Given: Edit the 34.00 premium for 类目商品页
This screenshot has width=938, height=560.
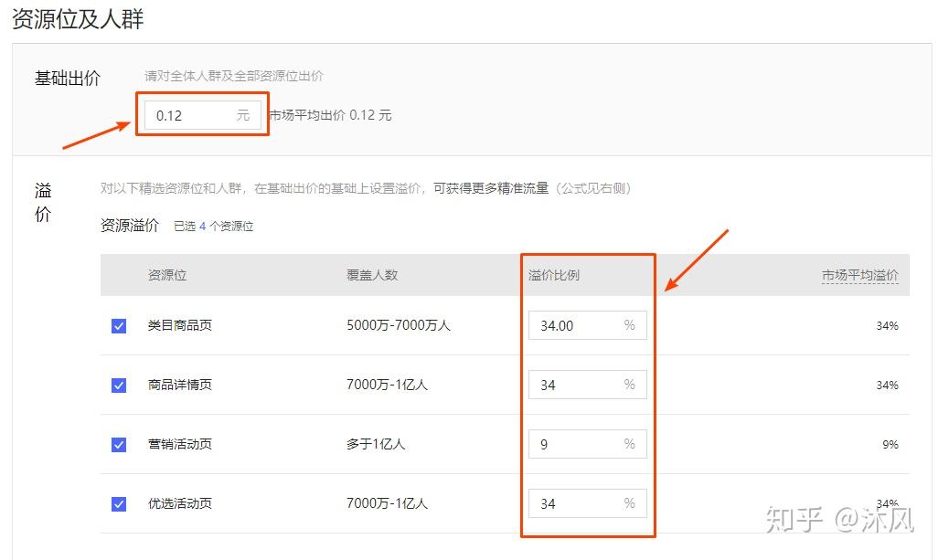Looking at the screenshot, I should pos(588,325).
